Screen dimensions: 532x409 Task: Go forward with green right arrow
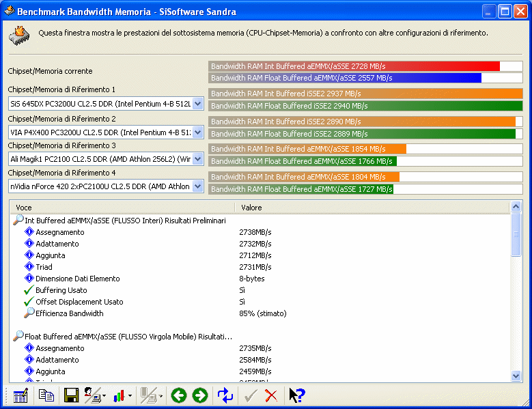click(x=200, y=395)
